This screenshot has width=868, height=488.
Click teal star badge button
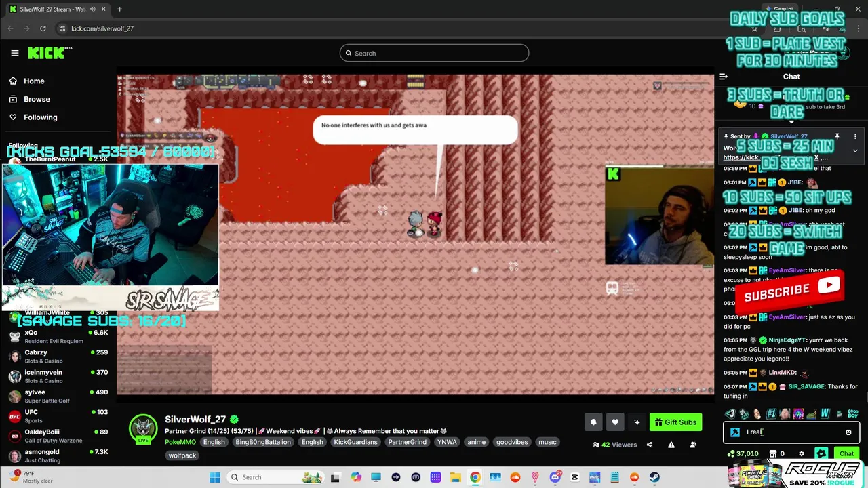point(821,453)
